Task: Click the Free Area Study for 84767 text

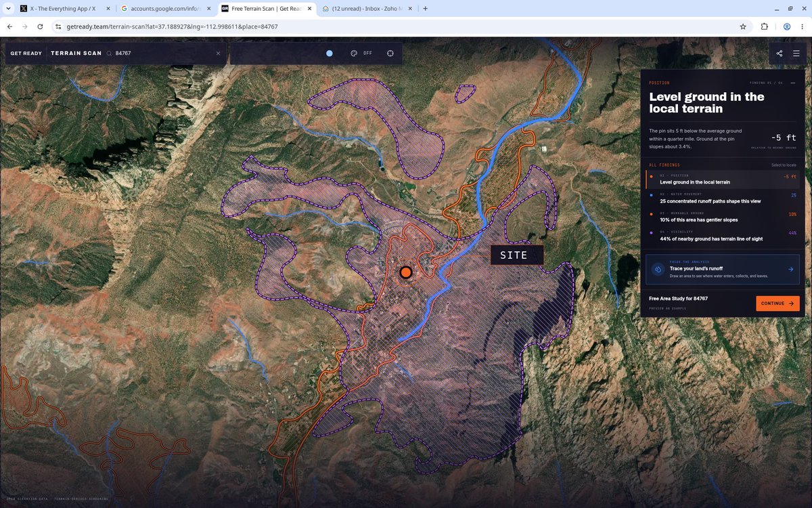Action: [678, 299]
